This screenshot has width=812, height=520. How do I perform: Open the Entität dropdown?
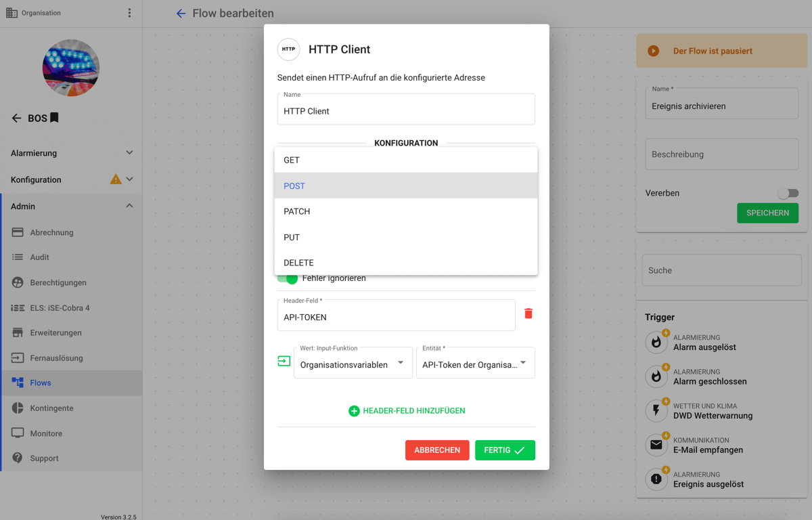(476, 363)
